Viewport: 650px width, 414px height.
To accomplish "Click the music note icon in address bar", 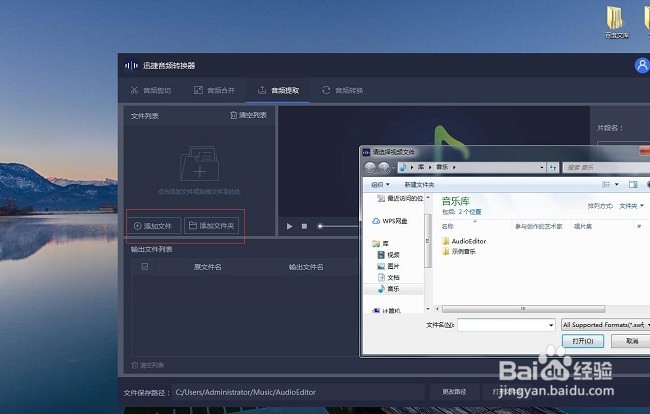I will pos(403,167).
